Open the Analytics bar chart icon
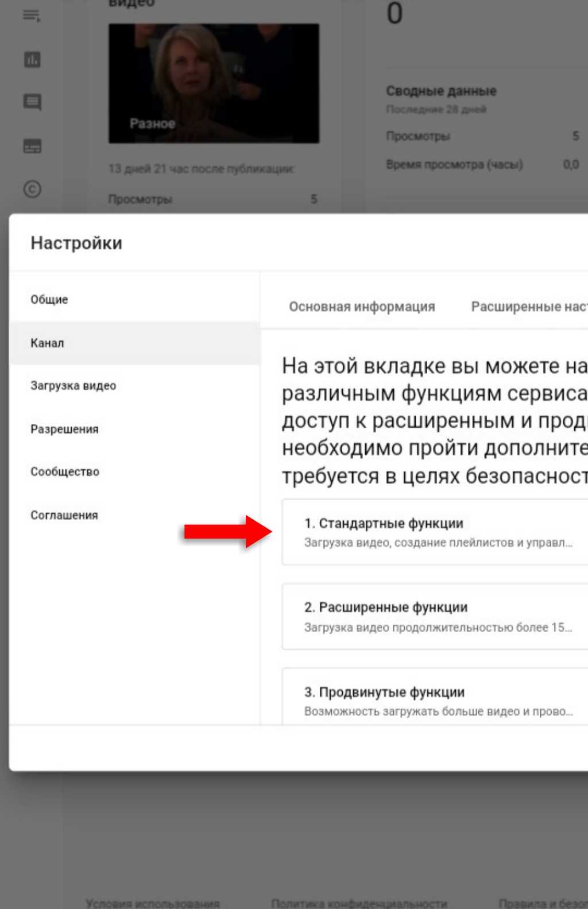The image size is (588, 909). click(x=32, y=60)
